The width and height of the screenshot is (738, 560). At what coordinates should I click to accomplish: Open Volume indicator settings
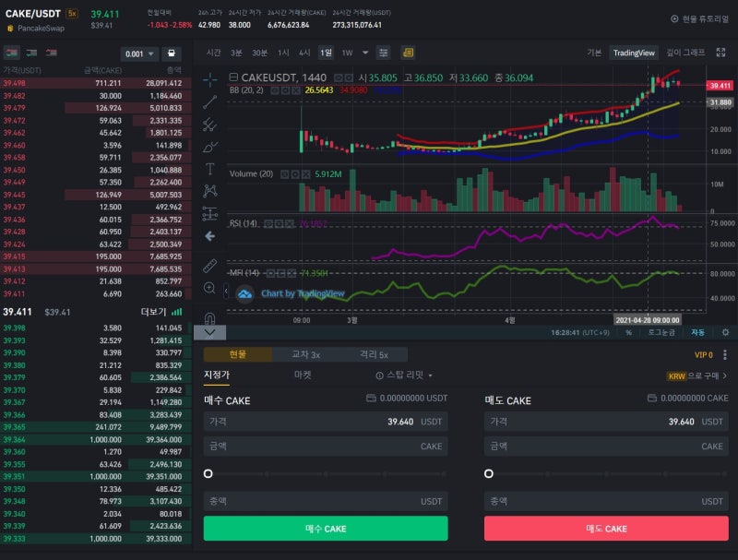coord(295,174)
